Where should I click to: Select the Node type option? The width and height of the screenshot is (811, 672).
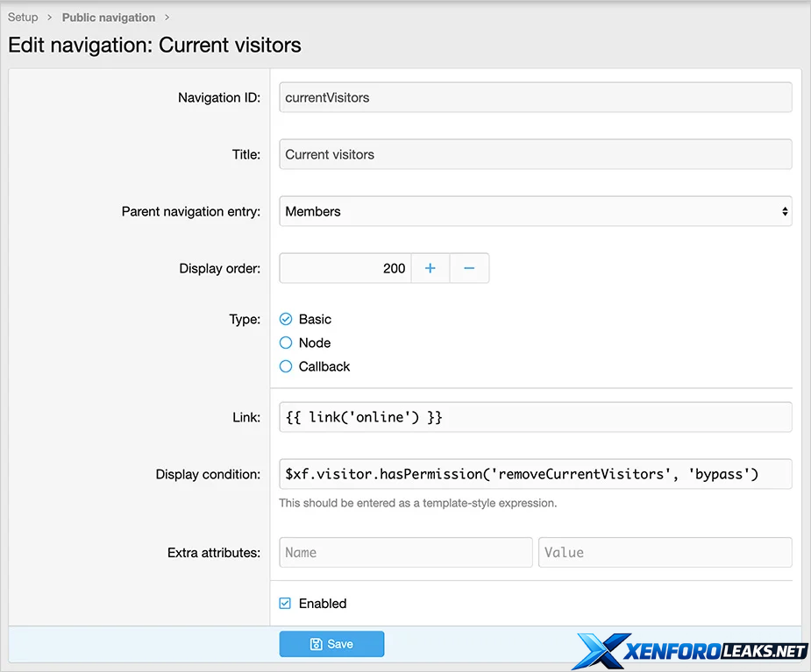286,343
